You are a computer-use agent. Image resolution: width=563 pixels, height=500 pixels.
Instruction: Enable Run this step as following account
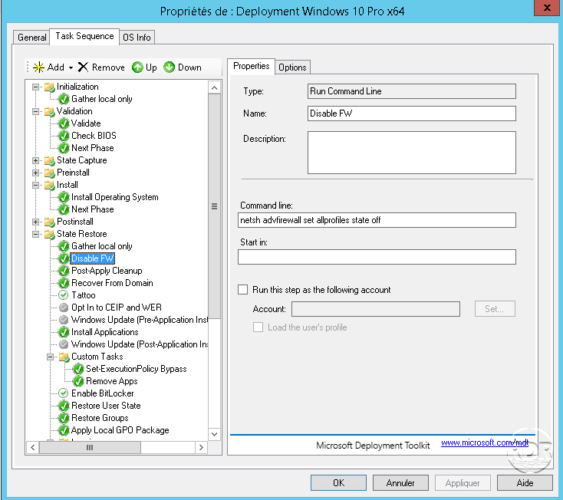click(243, 290)
